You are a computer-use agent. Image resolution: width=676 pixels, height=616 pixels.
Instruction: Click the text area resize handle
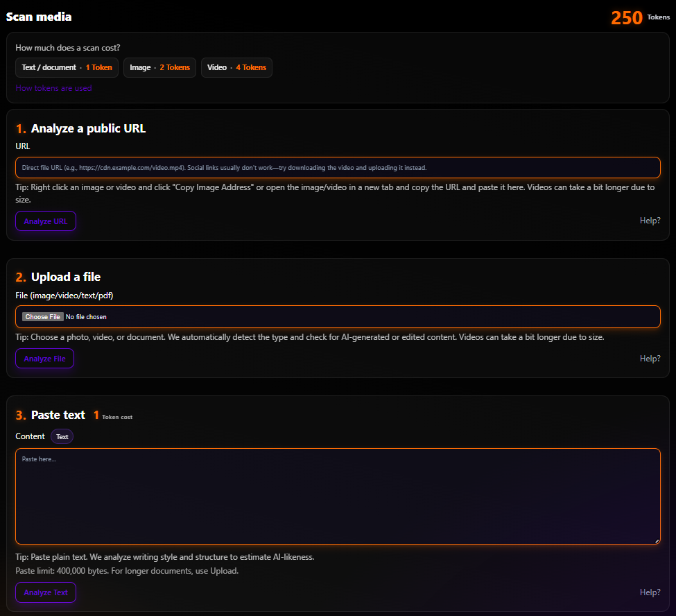[x=657, y=540]
